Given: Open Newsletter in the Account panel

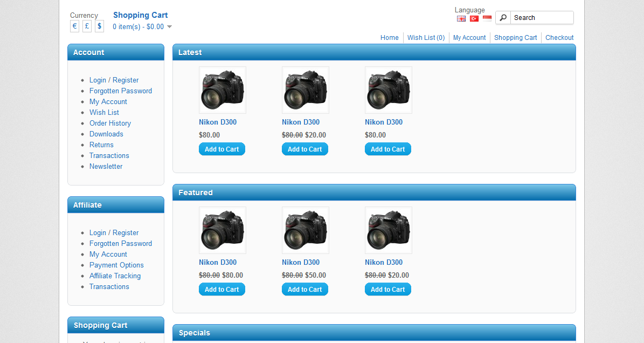Looking at the screenshot, I should pos(106,166).
